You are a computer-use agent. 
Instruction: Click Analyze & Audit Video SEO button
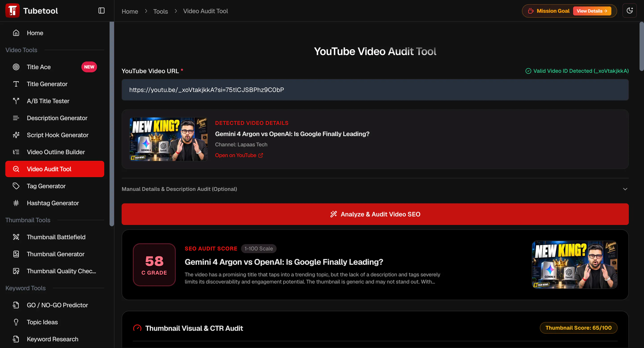pos(375,214)
